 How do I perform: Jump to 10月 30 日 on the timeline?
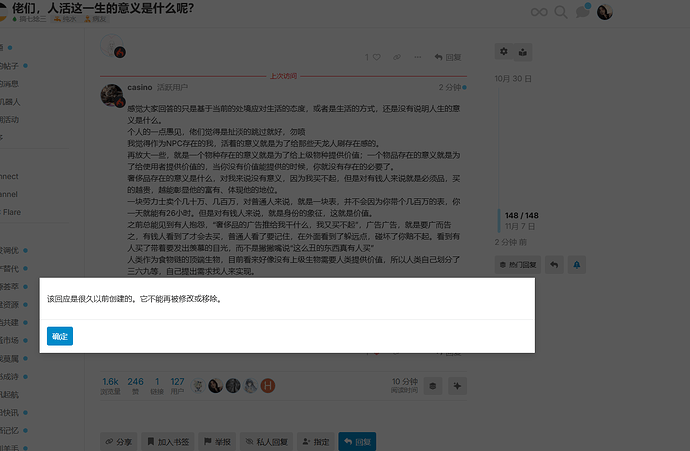pyautogui.click(x=513, y=79)
